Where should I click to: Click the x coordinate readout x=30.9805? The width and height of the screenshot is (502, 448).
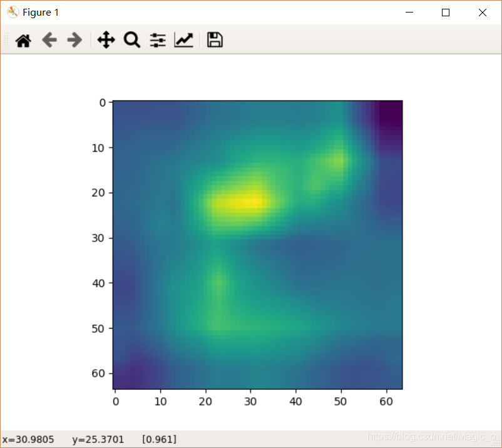point(28,439)
